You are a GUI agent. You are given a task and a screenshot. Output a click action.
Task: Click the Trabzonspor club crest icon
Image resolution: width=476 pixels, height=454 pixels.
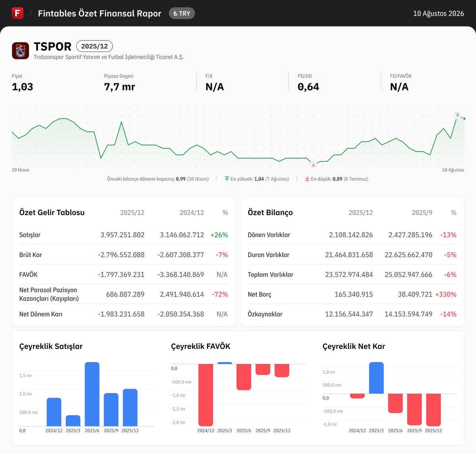[x=21, y=51]
